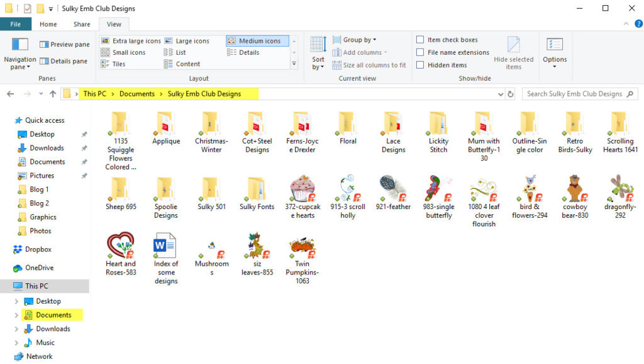Switch layout to Large icons
The image size is (644, 364).
pos(187,41)
